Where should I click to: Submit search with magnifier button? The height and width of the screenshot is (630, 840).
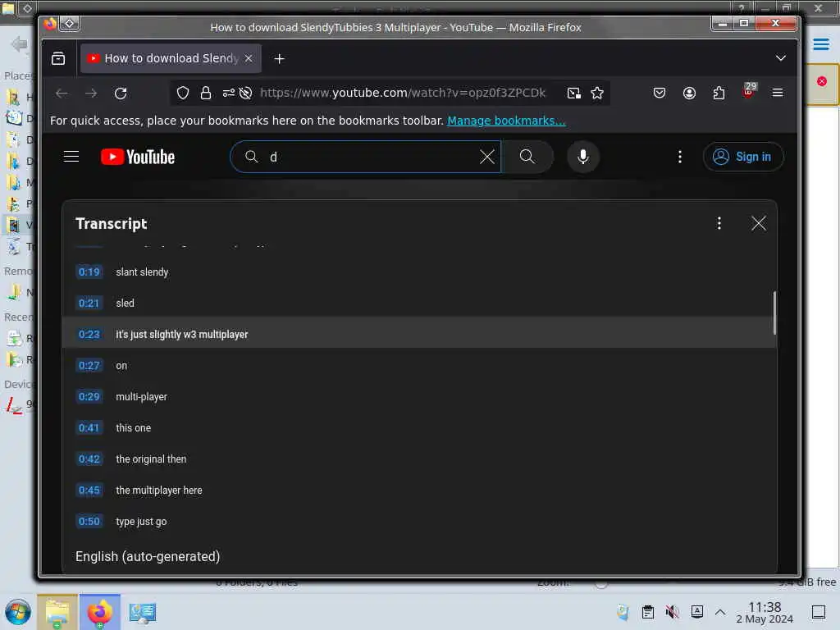[527, 157]
